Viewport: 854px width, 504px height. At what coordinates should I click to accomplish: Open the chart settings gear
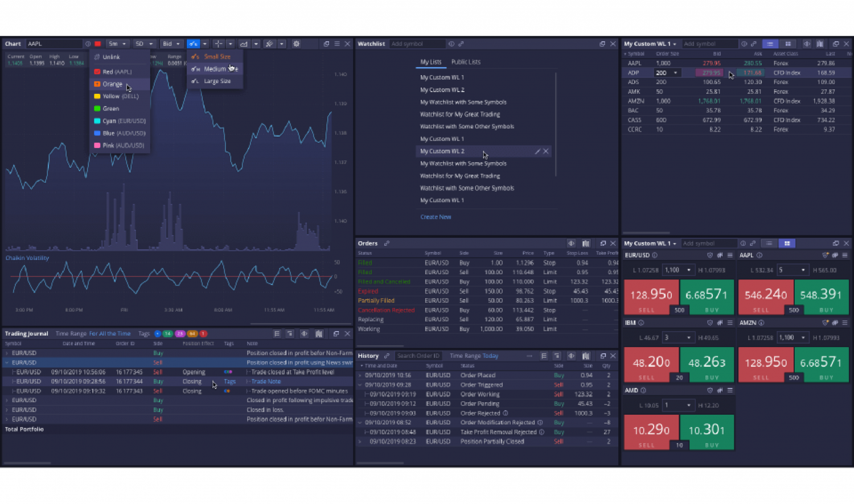tap(297, 44)
